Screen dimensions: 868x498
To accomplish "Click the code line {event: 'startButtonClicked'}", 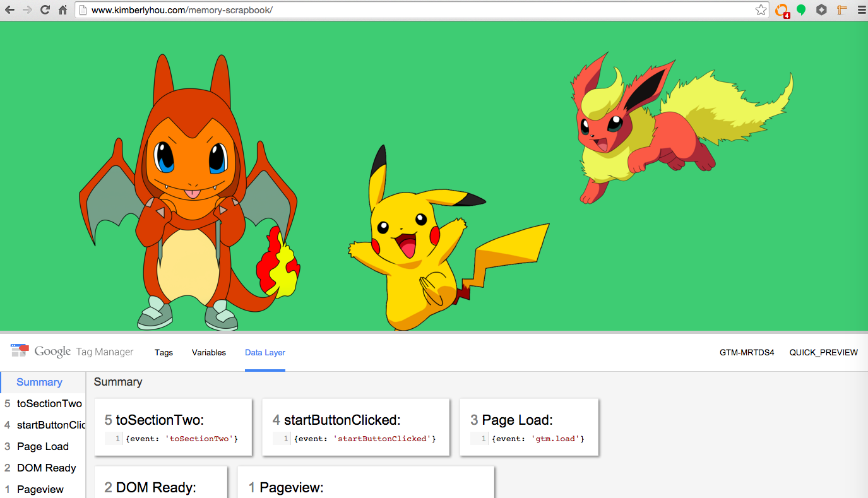I will pos(365,439).
